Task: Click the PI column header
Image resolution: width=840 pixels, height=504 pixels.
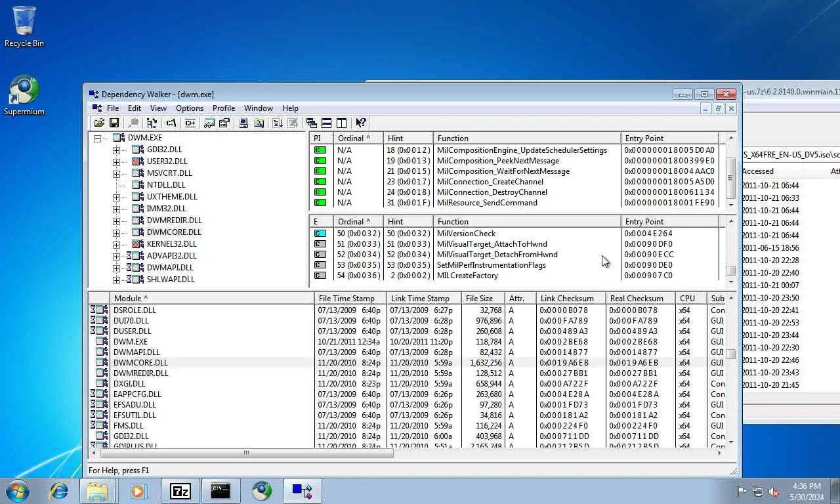Action: click(x=322, y=138)
